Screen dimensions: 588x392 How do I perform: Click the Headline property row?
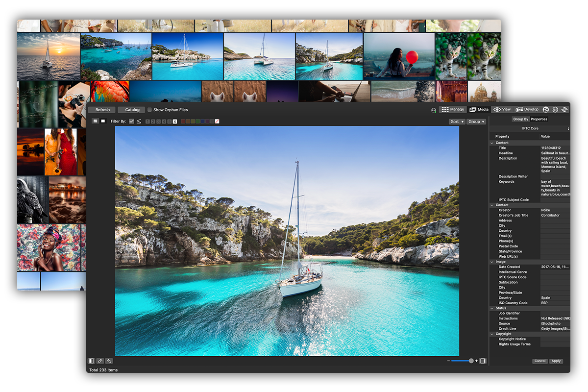530,153
